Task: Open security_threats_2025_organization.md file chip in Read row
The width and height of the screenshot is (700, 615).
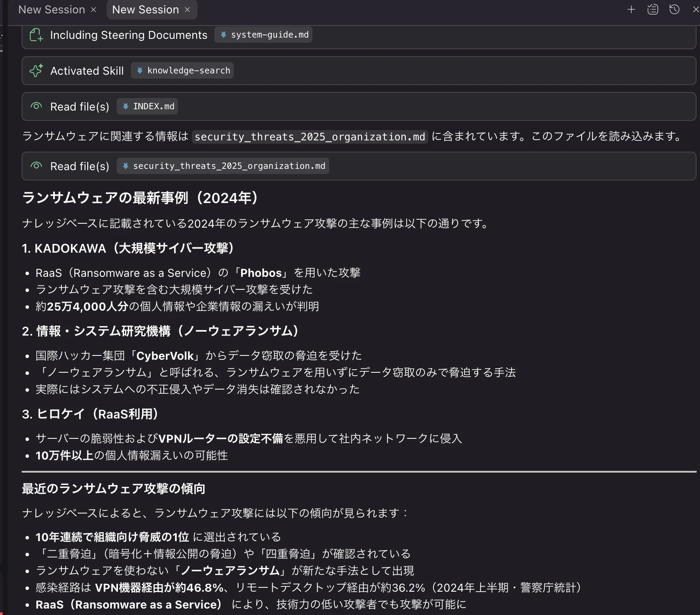Action: [x=223, y=166]
